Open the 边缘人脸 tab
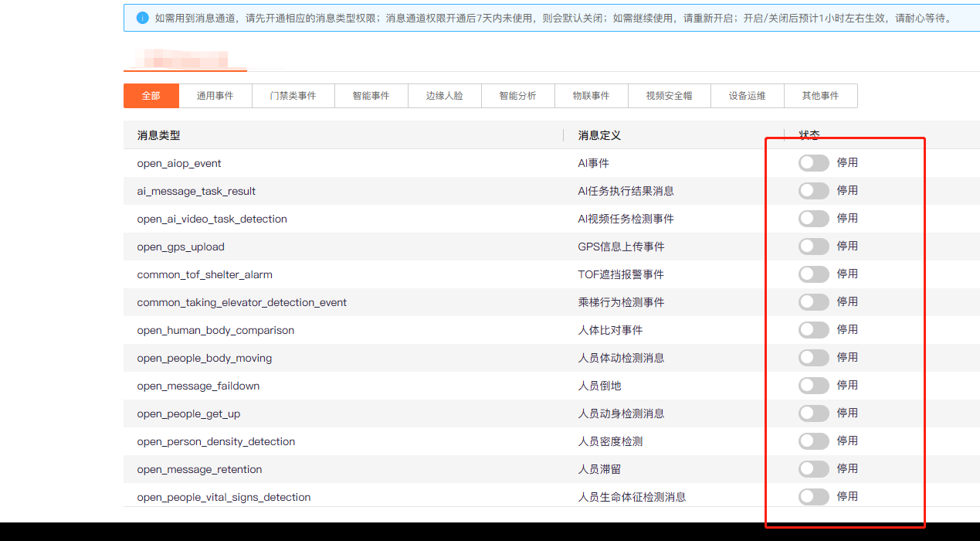Viewport: 980px width, 541px height. [444, 96]
